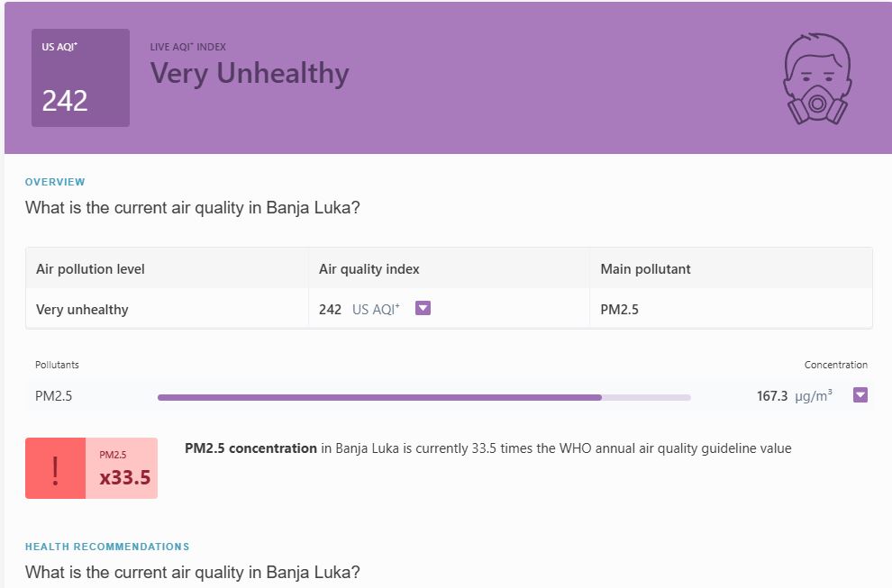
Task: Click the Very unhealthy table cell
Action: pos(82,310)
